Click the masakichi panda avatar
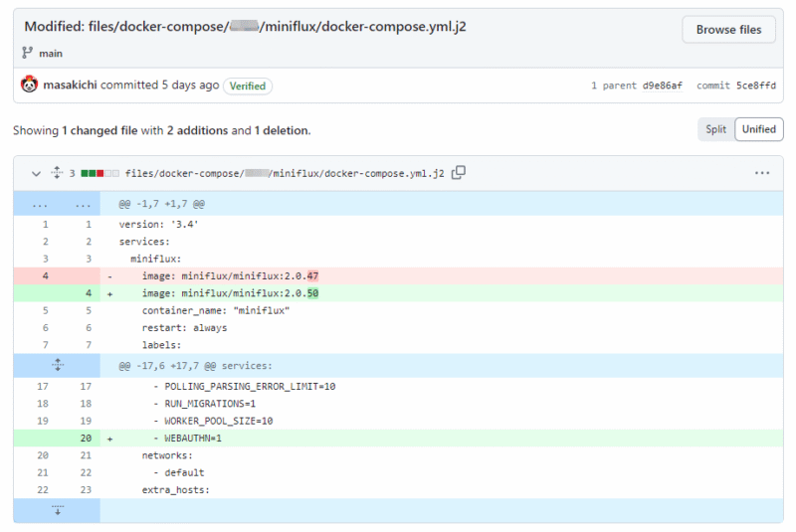796x532 pixels. [29, 86]
